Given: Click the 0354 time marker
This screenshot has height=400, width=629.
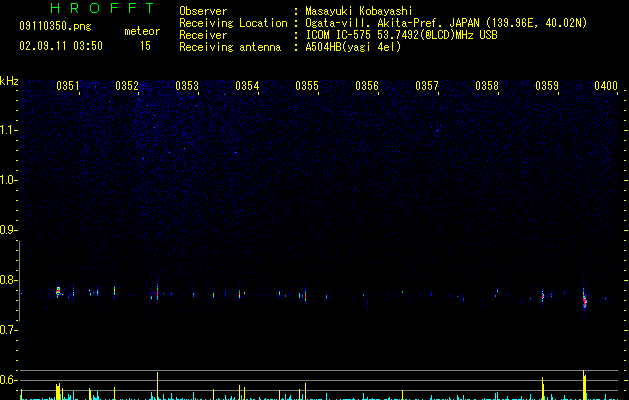Looking at the screenshot, I should tap(247, 86).
